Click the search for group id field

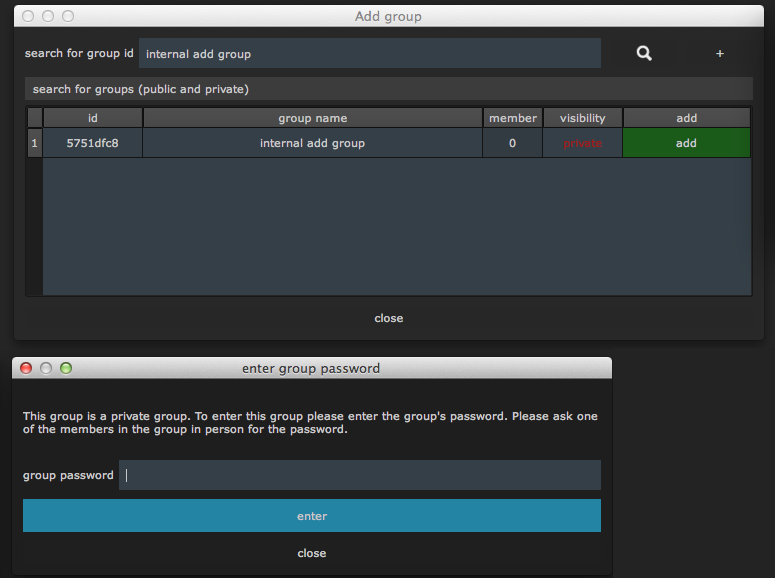point(369,54)
